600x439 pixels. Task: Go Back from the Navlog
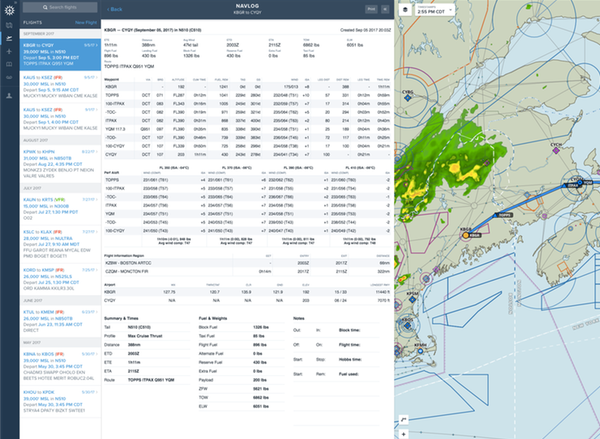114,9
